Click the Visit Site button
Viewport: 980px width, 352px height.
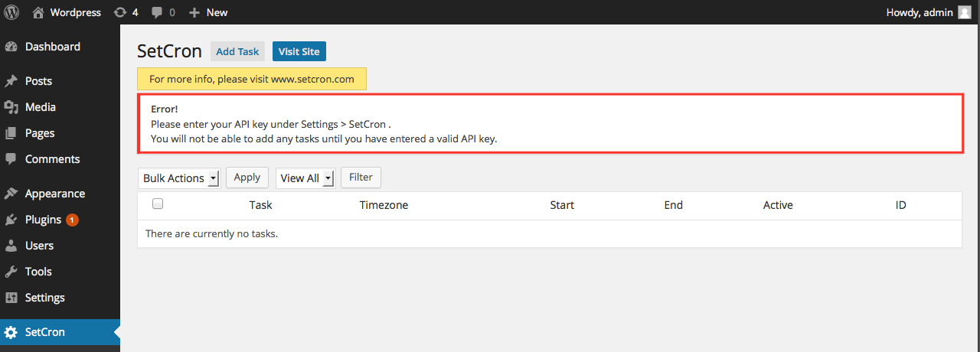pos(299,51)
